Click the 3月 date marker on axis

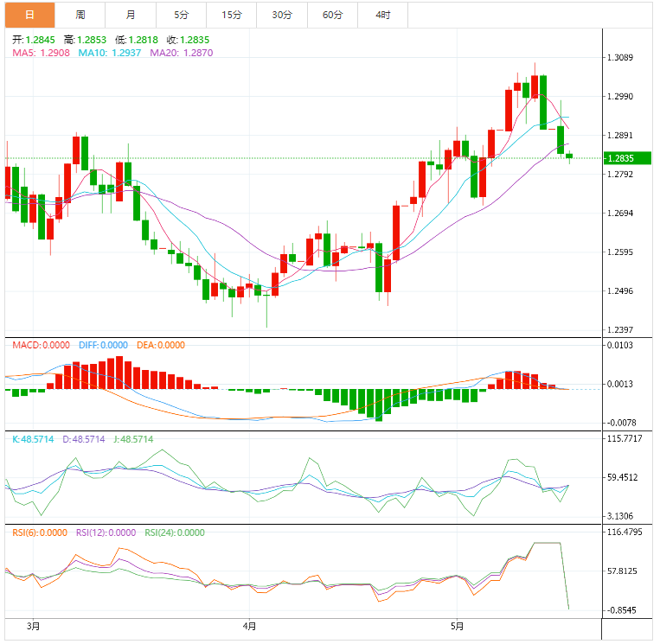click(33, 626)
